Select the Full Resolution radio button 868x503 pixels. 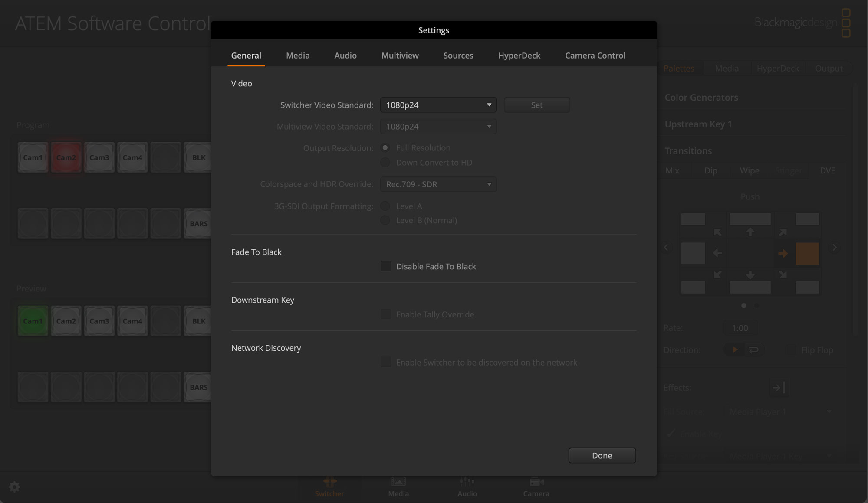(x=385, y=148)
